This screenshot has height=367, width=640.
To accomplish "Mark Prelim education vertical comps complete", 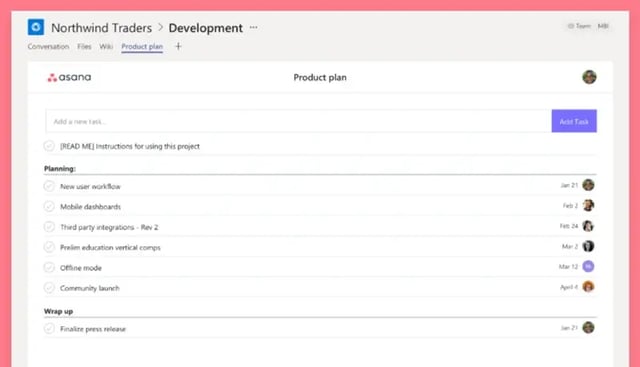I will 49,247.
